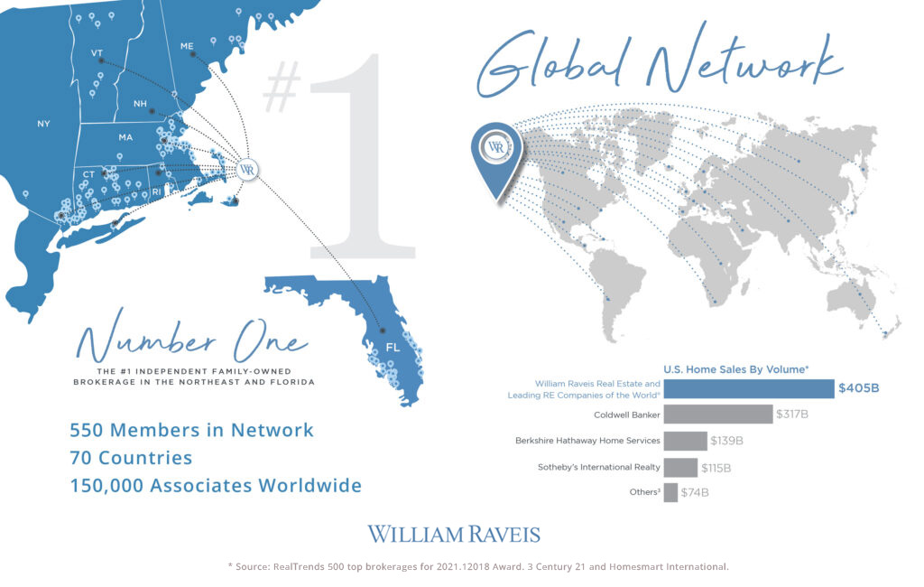Select the VT state label on the map
This screenshot has height=587, width=924.
97,53
